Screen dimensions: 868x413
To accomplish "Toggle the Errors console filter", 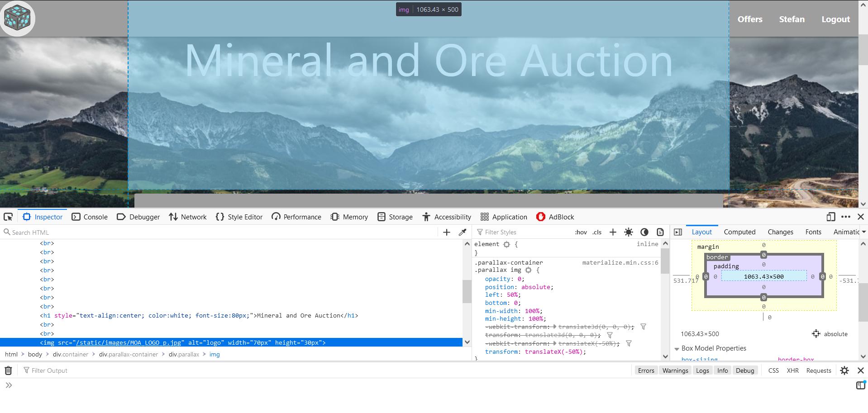I will pyautogui.click(x=646, y=370).
